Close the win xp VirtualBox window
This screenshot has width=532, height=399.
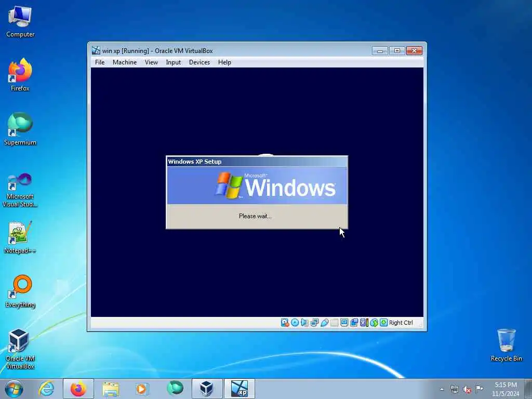pyautogui.click(x=414, y=51)
